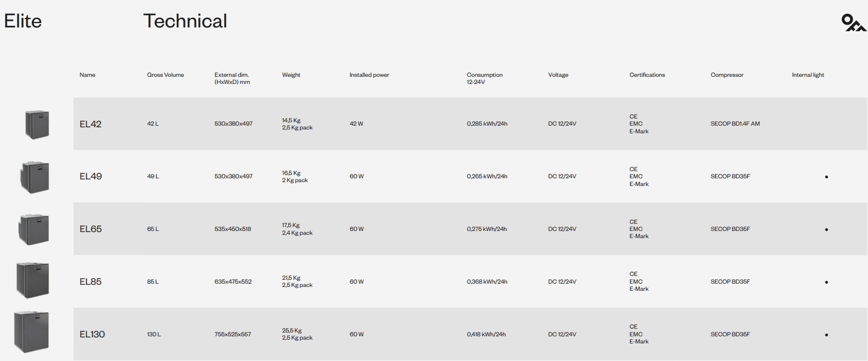Viewport: 868px width, 361px height.
Task: Click the EL85 consumption value 0,368 kWh/24h
Action: tap(487, 282)
